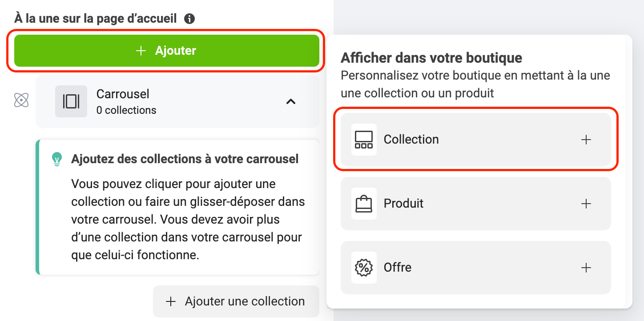Click the plus sign on the Collection row
The height and width of the screenshot is (321, 644).
click(586, 140)
